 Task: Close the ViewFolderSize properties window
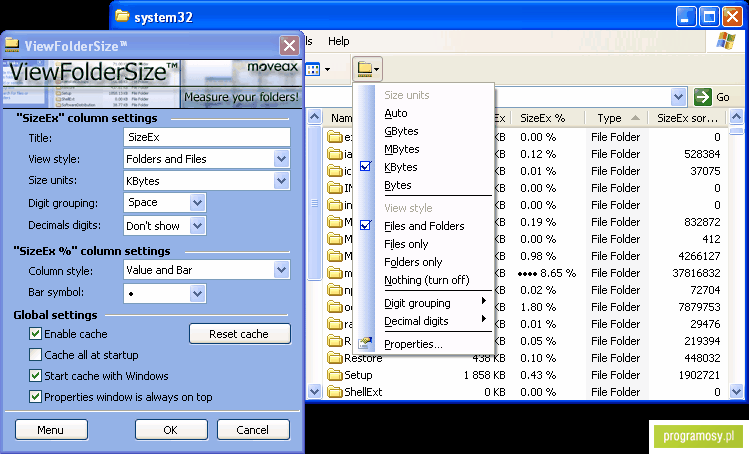coord(289,46)
